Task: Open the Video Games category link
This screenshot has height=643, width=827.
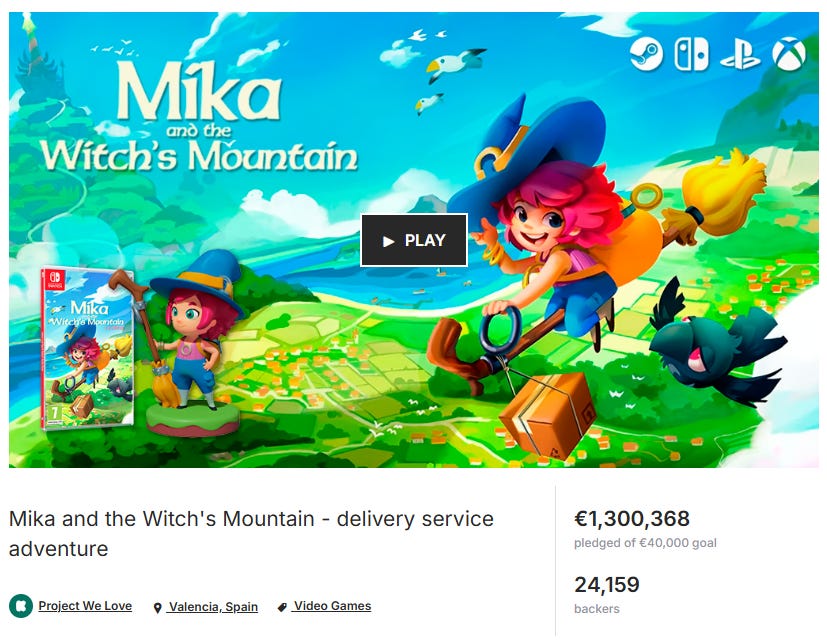Action: tap(332, 606)
